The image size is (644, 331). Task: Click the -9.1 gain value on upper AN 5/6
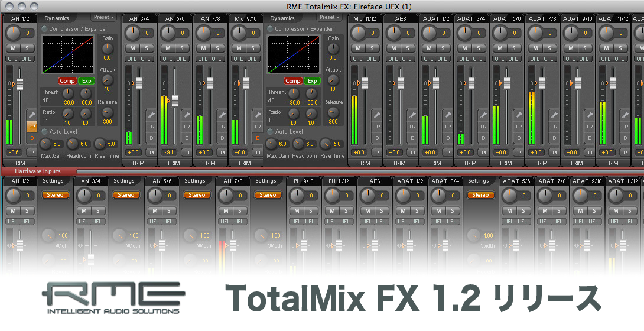tap(169, 152)
